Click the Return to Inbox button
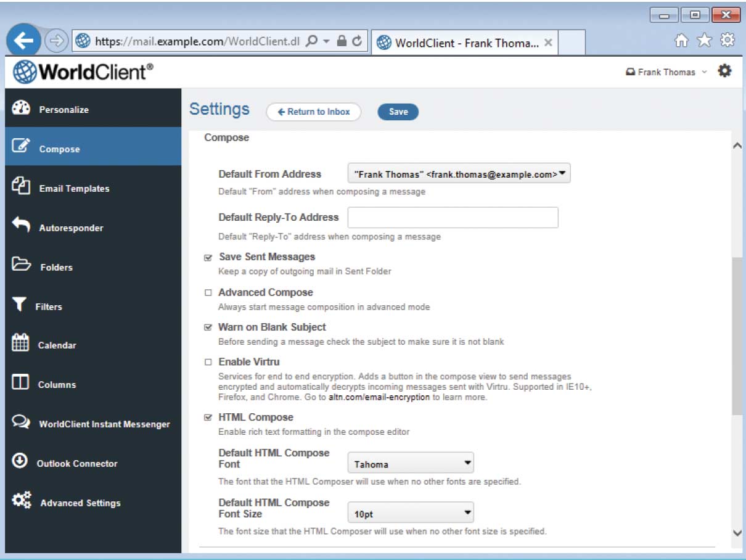 pos(313,112)
